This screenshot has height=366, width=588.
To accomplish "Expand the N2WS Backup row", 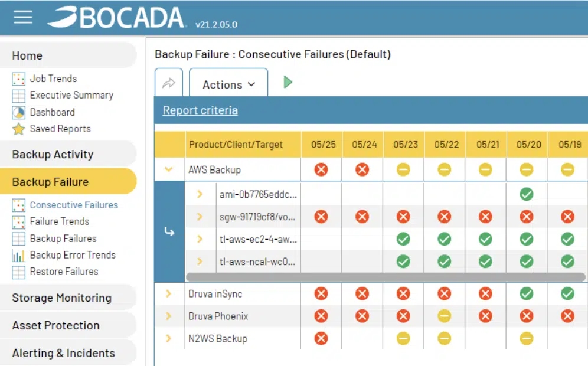I will tap(168, 339).
